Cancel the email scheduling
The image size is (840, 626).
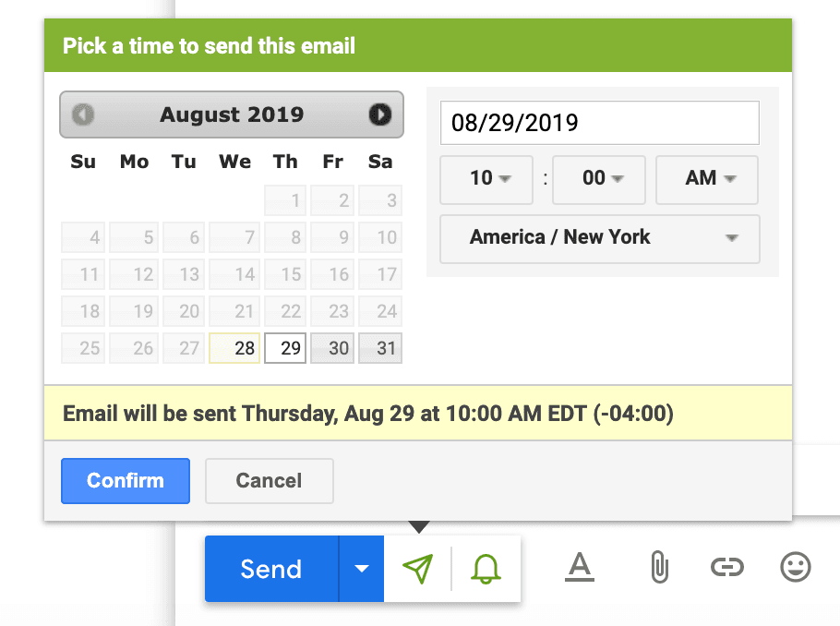tap(269, 480)
